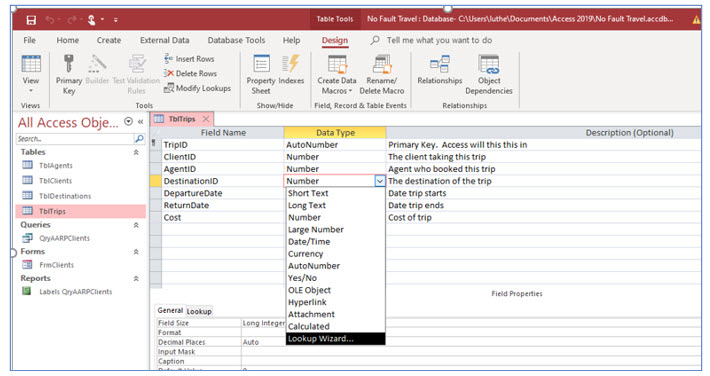Image resolution: width=710 pixels, height=376 pixels.
Task: Select the General properties tab
Action: pos(170,310)
